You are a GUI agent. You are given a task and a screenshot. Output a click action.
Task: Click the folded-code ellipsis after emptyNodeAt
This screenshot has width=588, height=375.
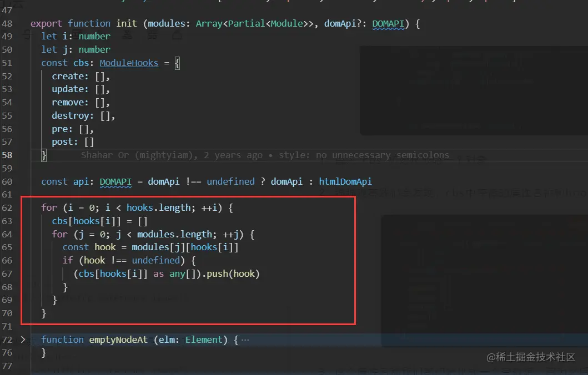(245, 340)
